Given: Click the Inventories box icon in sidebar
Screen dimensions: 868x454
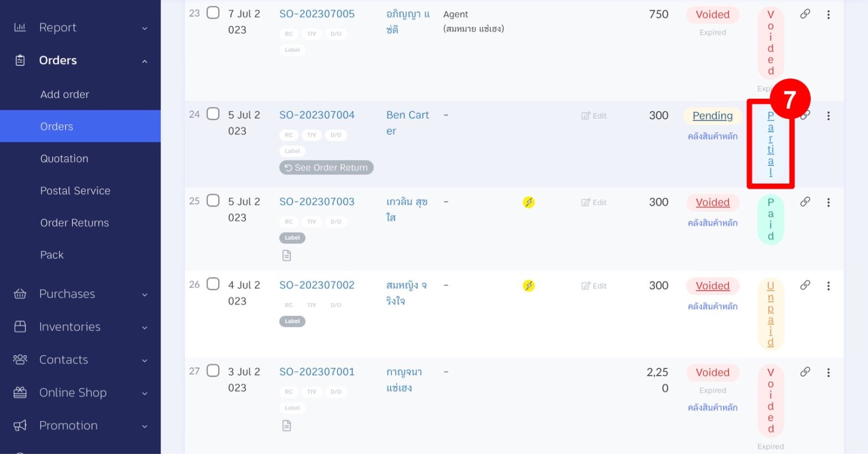Looking at the screenshot, I should pos(20,326).
